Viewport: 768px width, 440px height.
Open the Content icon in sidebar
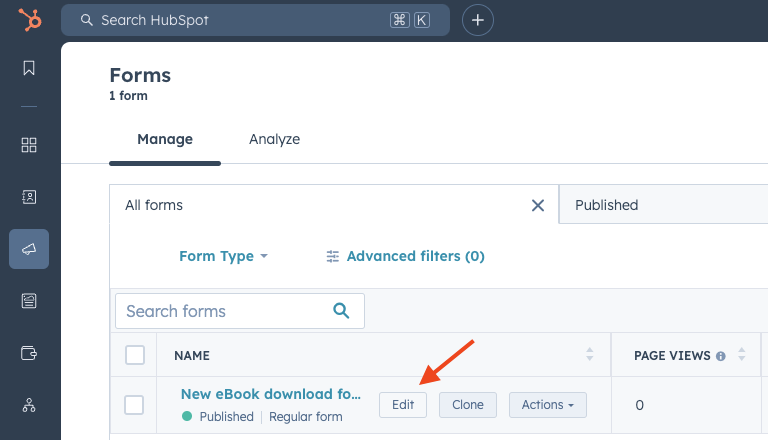coord(29,301)
